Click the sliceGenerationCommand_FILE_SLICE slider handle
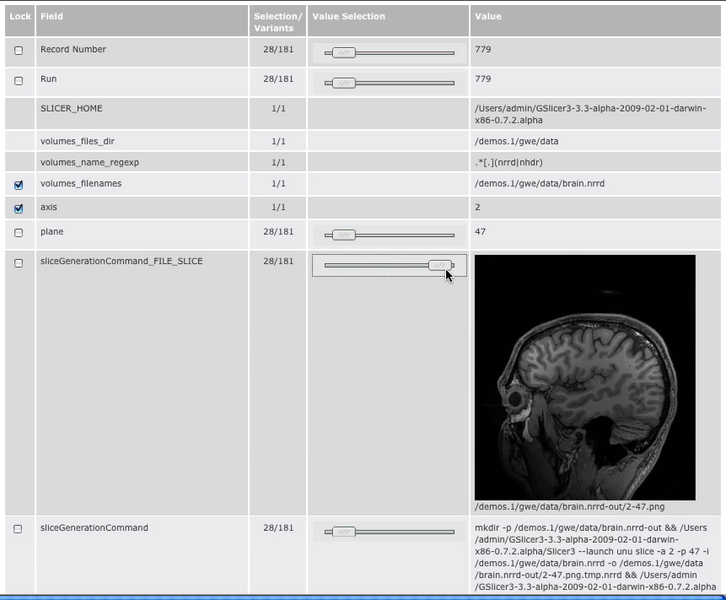Viewport: 726px width, 600px height. tap(439, 265)
